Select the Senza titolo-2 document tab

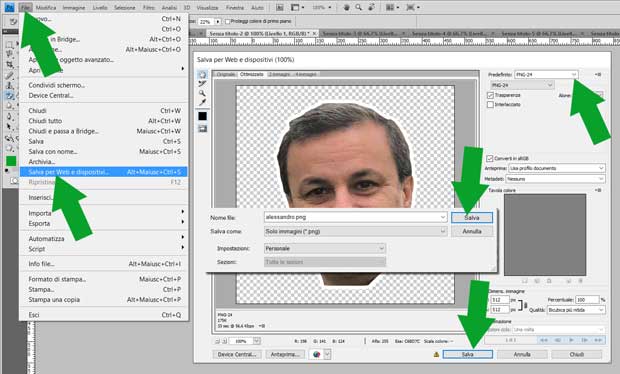pyautogui.click(x=262, y=34)
